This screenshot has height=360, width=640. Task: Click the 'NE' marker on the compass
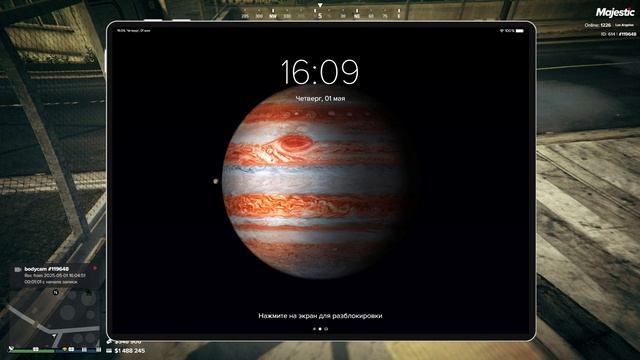[x=357, y=16]
